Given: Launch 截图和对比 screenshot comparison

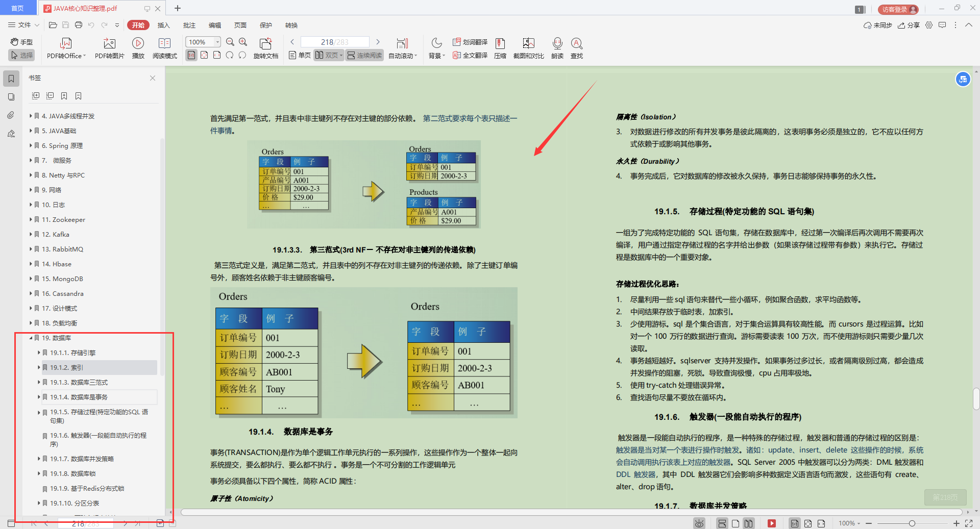Looking at the screenshot, I should click(528, 47).
